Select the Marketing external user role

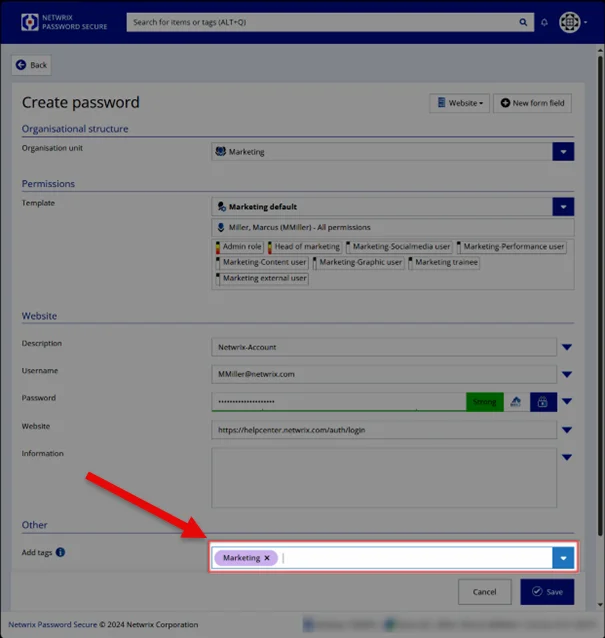point(262,278)
